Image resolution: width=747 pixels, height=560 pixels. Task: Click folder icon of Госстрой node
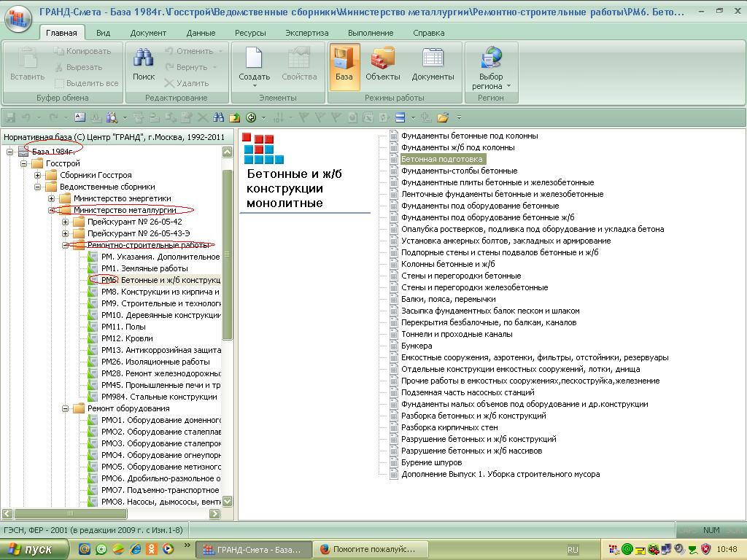click(37, 163)
